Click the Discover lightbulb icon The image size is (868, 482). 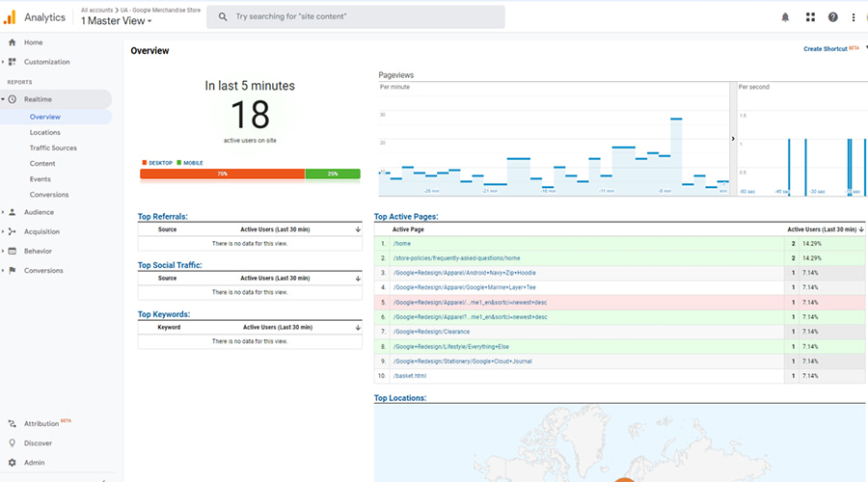pos(13,442)
